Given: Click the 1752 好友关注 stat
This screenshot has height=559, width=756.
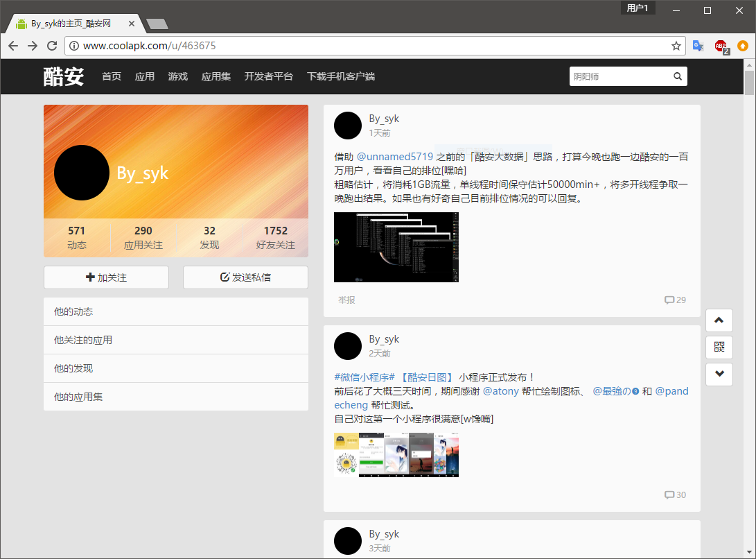Looking at the screenshot, I should coord(275,237).
